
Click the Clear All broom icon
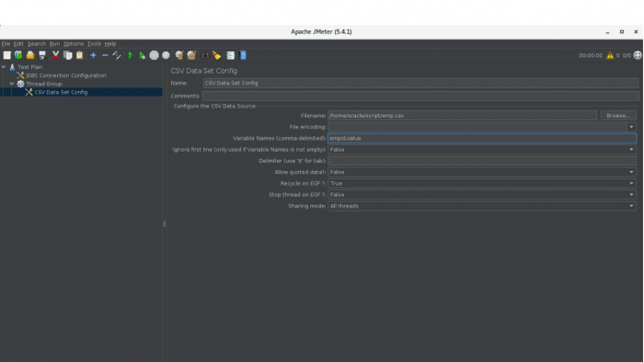(x=217, y=55)
